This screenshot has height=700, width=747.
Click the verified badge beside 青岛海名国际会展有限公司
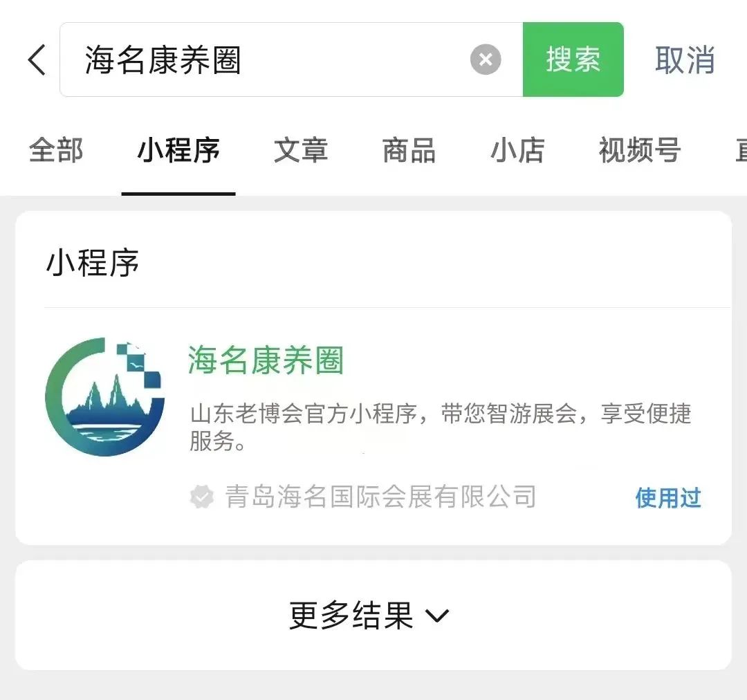[202, 497]
